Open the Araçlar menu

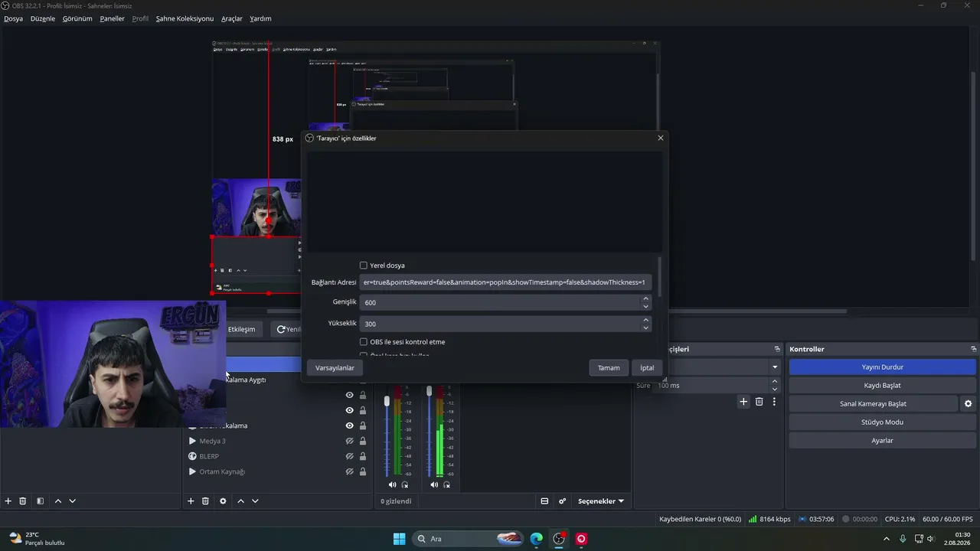coord(232,18)
